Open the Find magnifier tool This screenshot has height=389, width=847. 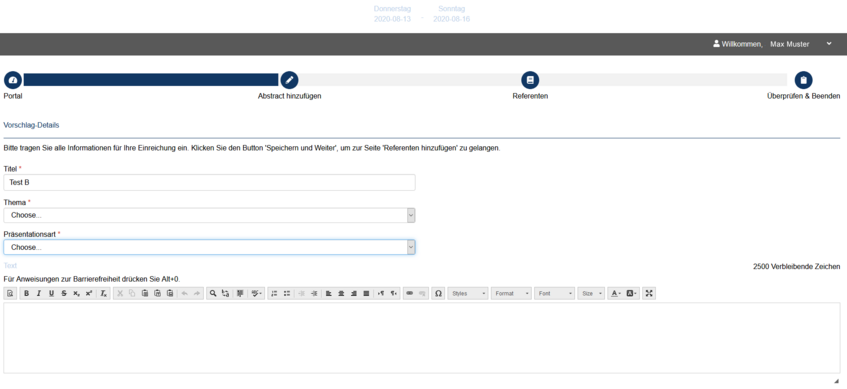tap(213, 293)
